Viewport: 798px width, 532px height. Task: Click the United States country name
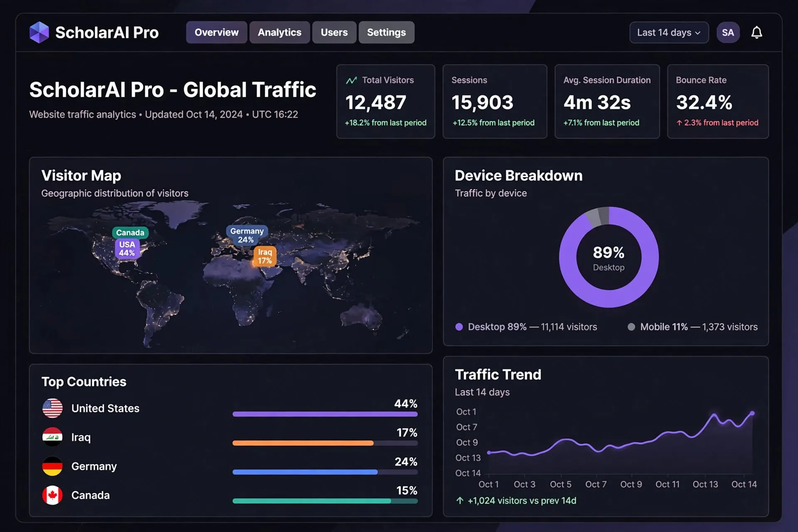click(105, 408)
